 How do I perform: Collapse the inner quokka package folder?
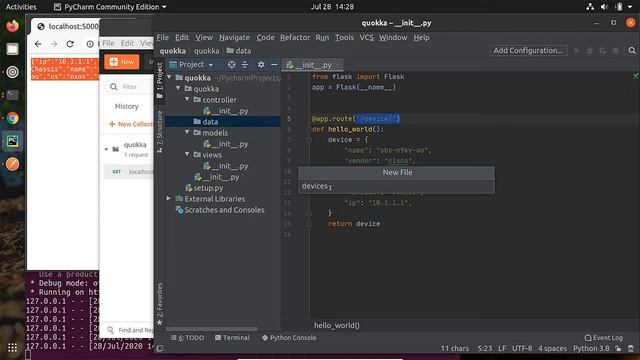tap(178, 88)
